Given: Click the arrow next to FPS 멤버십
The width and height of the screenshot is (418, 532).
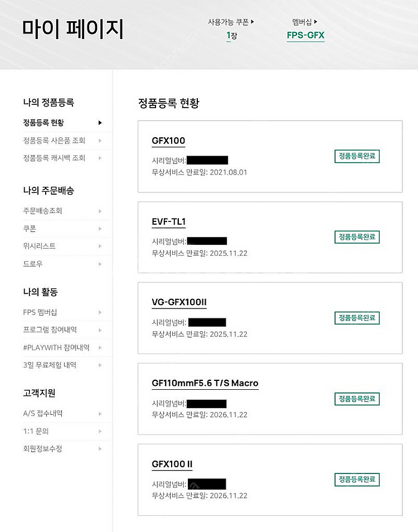Looking at the screenshot, I should [100, 312].
